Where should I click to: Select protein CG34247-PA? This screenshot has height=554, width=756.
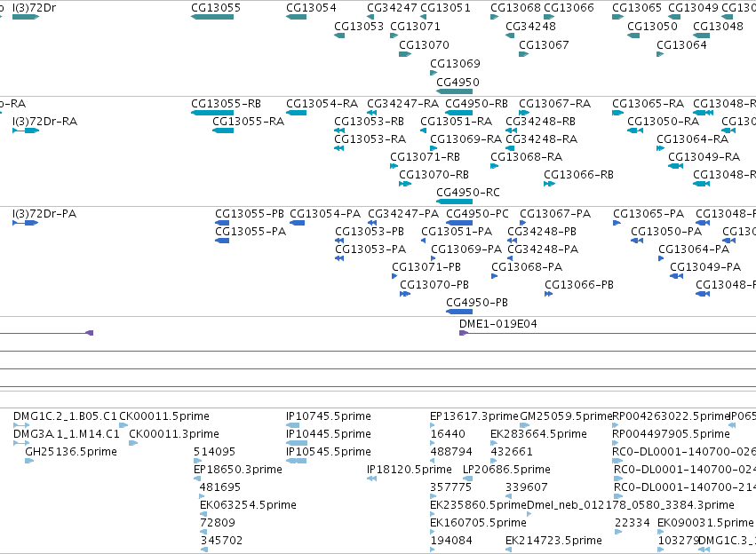(x=403, y=214)
